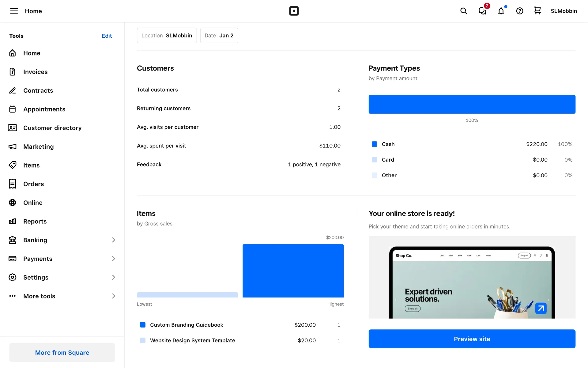
Task: Click the Edit tools link
Action: [107, 36]
